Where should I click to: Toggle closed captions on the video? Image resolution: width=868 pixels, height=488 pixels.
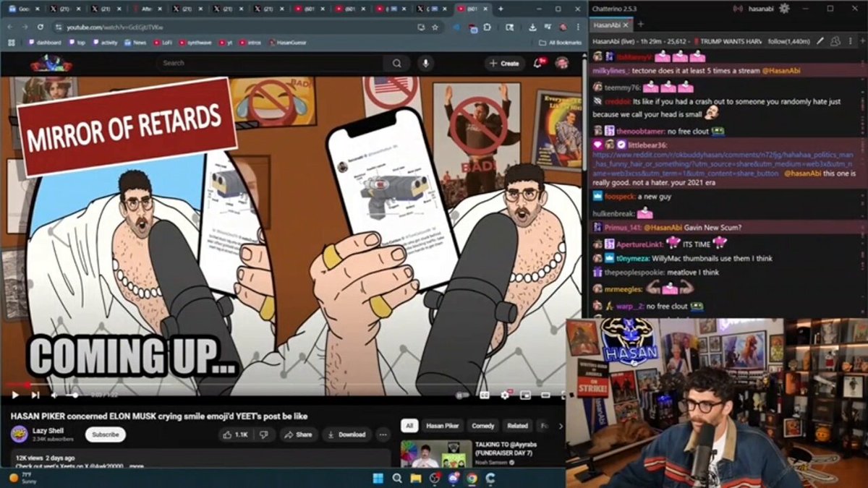pos(485,395)
